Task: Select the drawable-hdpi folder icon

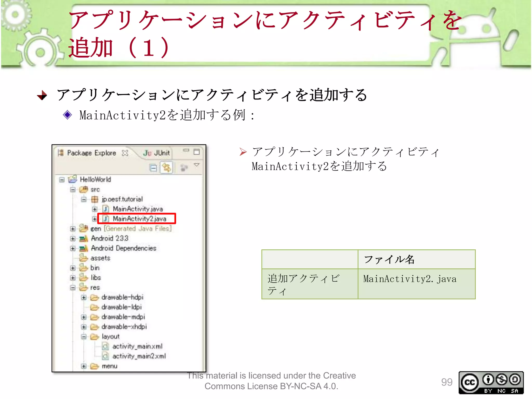Action: coord(95,297)
